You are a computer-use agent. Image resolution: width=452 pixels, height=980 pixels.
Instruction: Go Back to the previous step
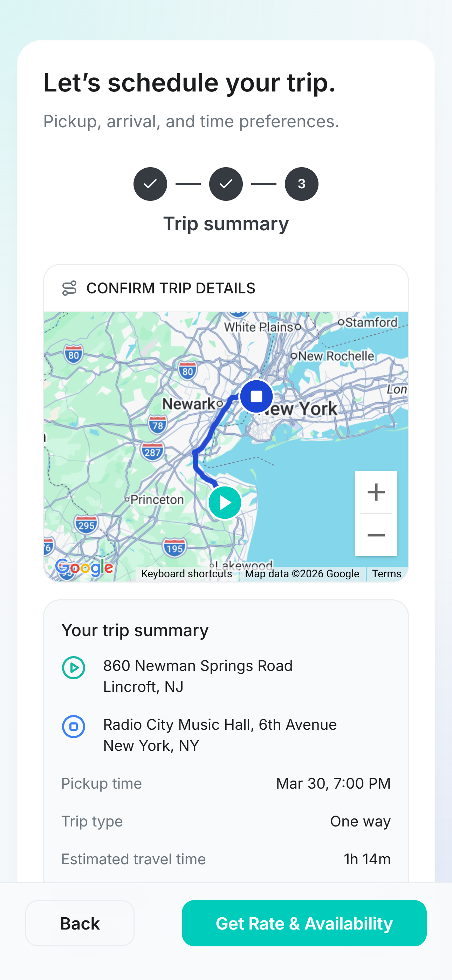click(x=80, y=923)
